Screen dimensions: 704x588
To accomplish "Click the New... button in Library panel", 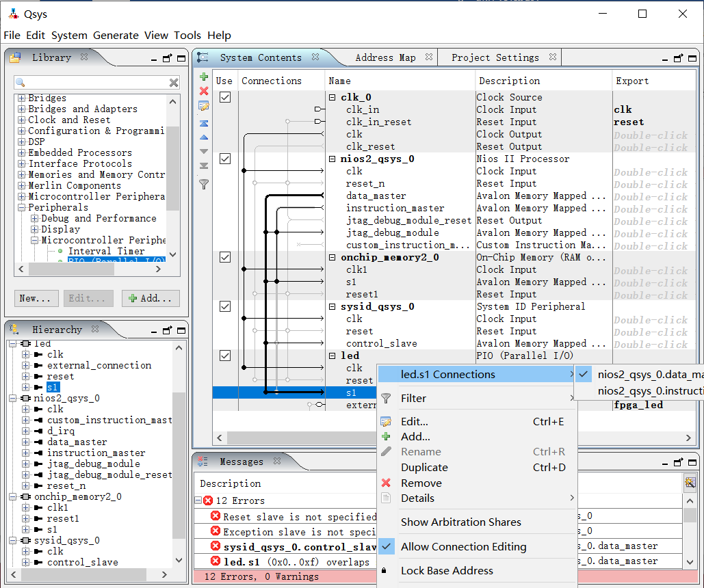I will pyautogui.click(x=36, y=298).
